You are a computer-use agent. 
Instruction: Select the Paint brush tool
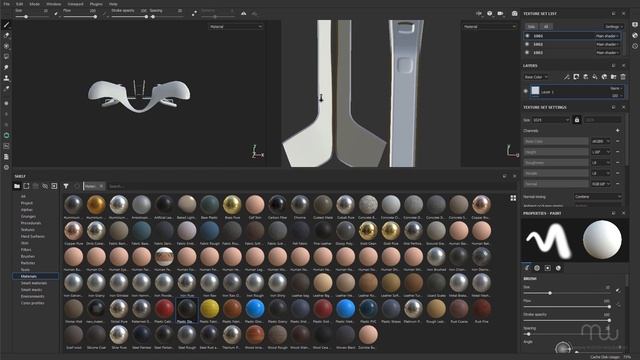[6, 25]
